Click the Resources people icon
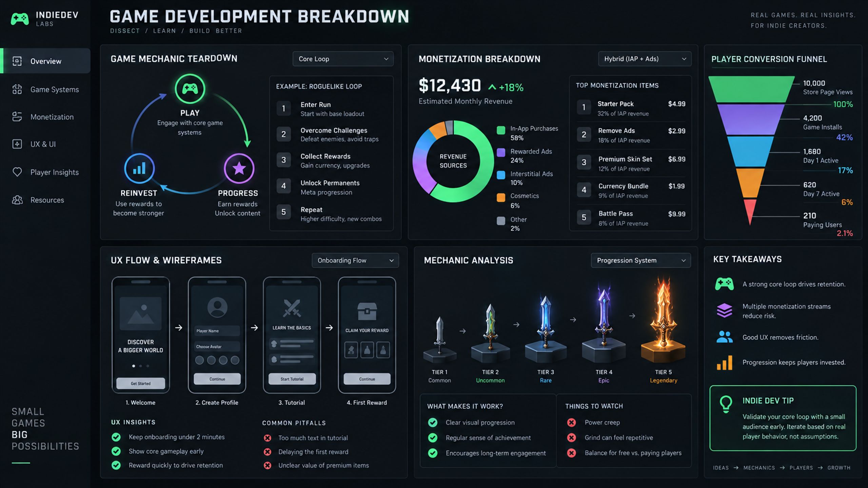This screenshot has height=488, width=868. point(17,200)
